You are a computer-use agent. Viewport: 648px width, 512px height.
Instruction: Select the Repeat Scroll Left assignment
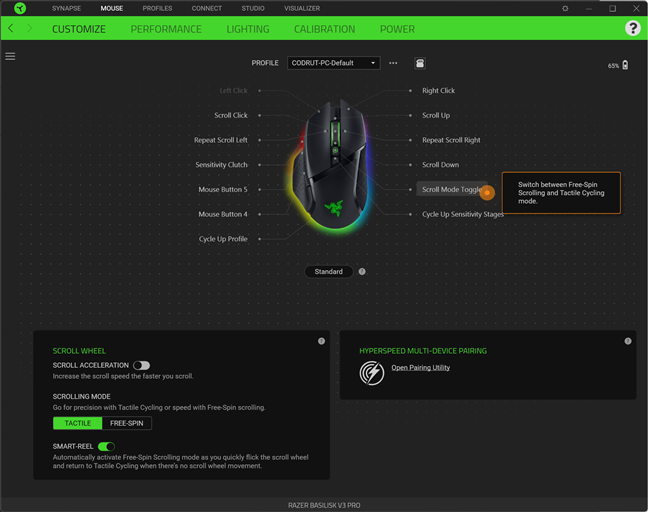click(221, 140)
